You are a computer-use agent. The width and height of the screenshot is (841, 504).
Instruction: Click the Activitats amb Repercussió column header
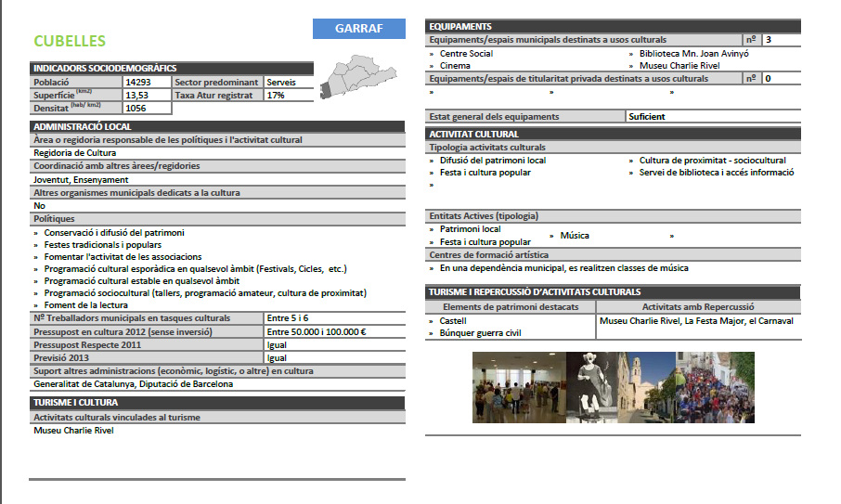click(698, 306)
